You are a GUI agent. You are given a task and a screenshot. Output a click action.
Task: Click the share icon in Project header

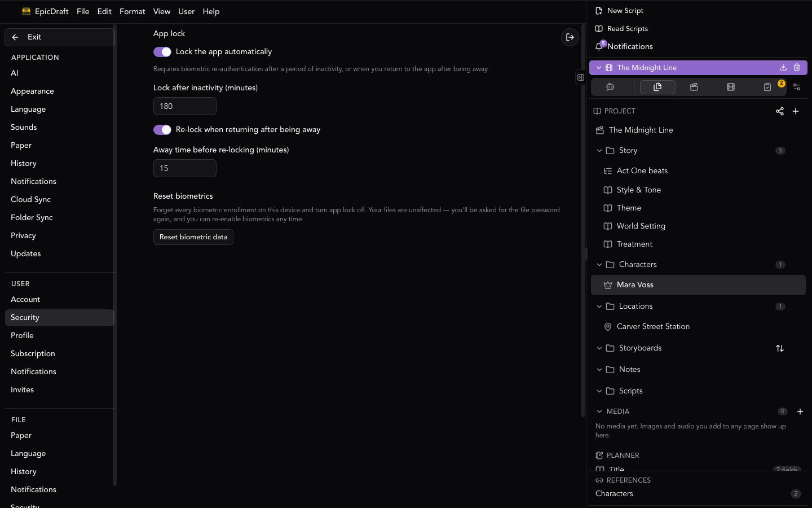pyautogui.click(x=780, y=111)
